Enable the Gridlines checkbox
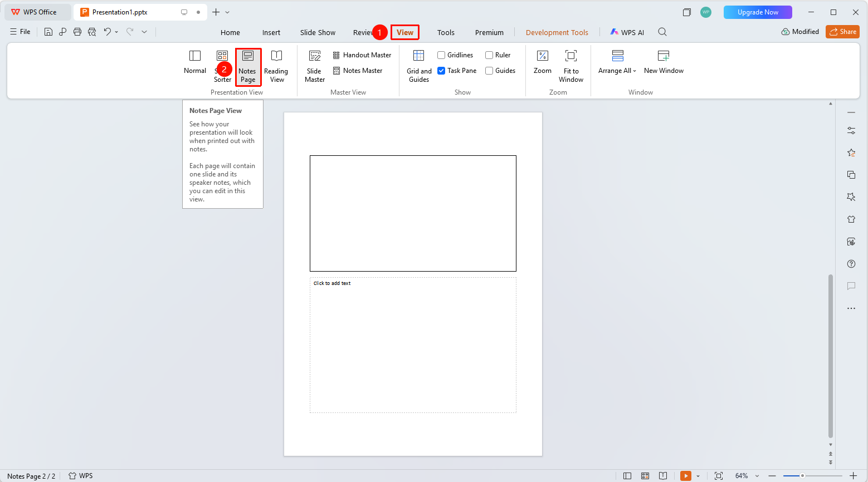Screen dimensions: 868x482 click(x=441, y=55)
